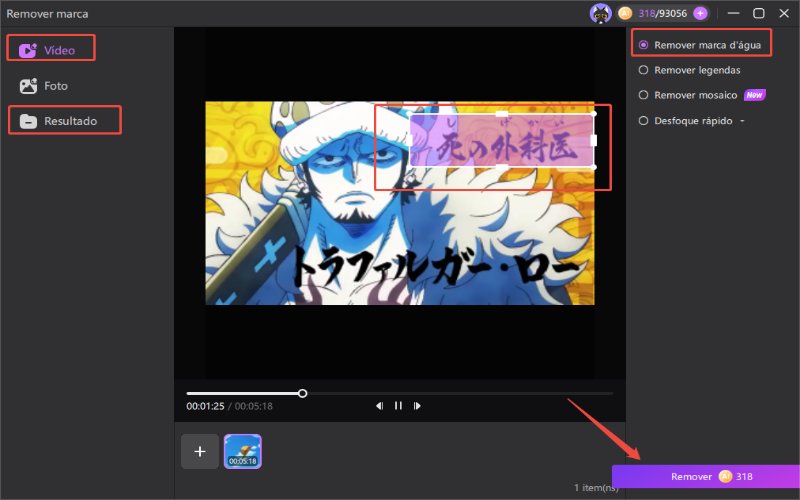Maximize the Remover marca window

[759, 13]
